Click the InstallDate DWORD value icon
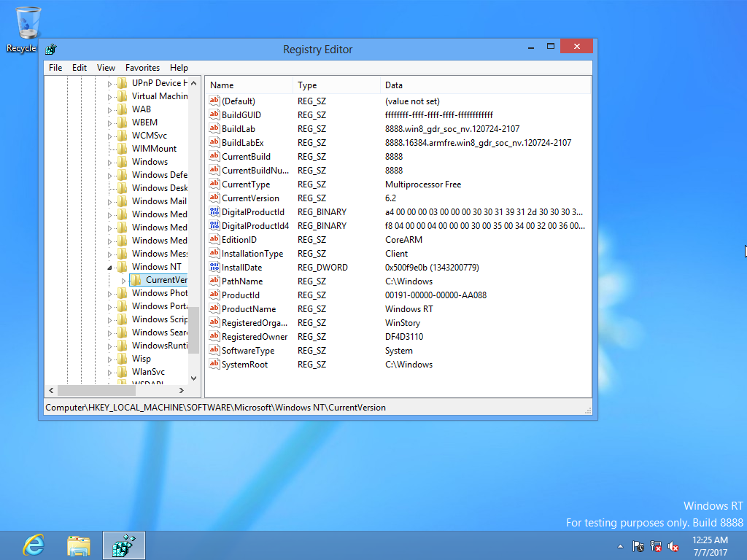 (x=214, y=268)
